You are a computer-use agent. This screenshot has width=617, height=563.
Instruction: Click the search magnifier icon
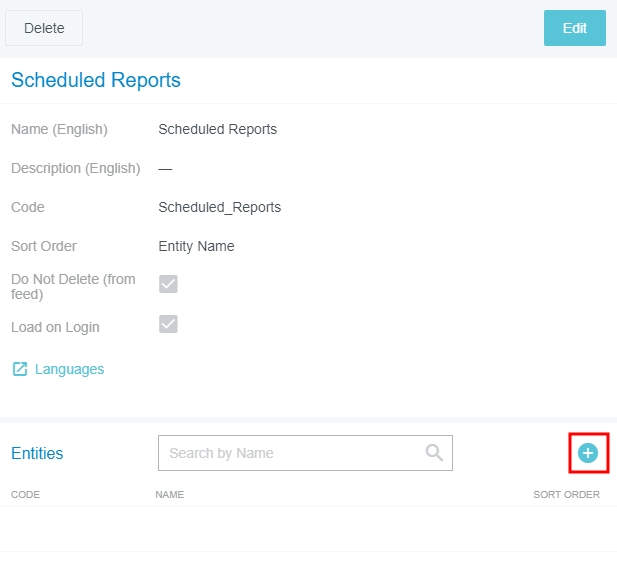[434, 453]
